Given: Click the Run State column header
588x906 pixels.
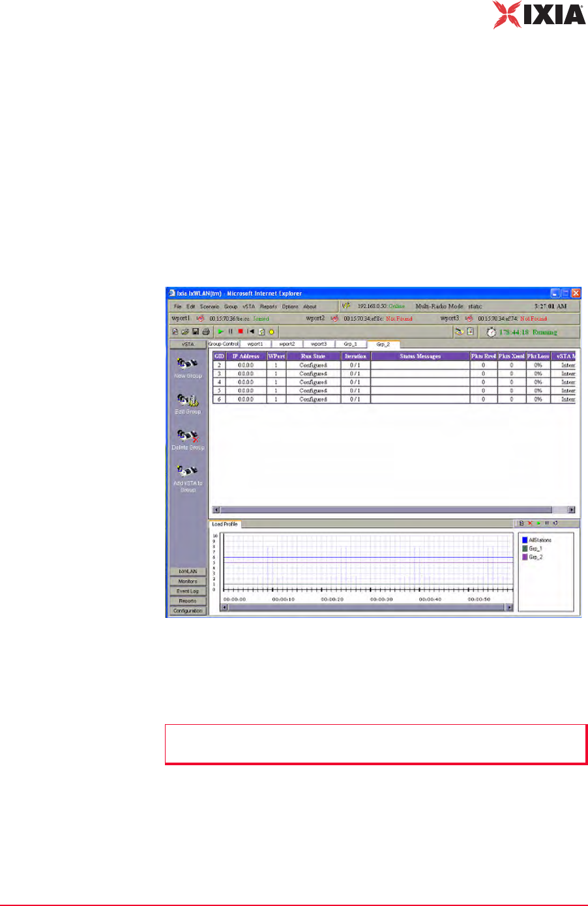Looking at the screenshot, I should 314,357.
